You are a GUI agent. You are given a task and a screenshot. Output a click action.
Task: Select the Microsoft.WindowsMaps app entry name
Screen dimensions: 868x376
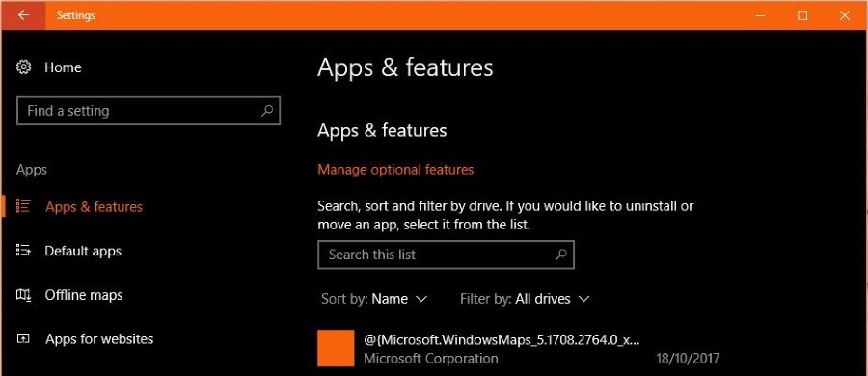[x=502, y=339]
